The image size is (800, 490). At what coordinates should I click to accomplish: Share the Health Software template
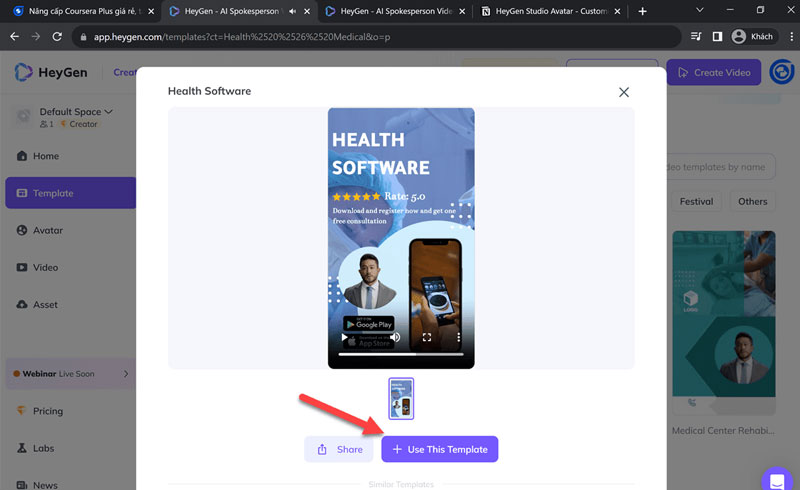339,449
